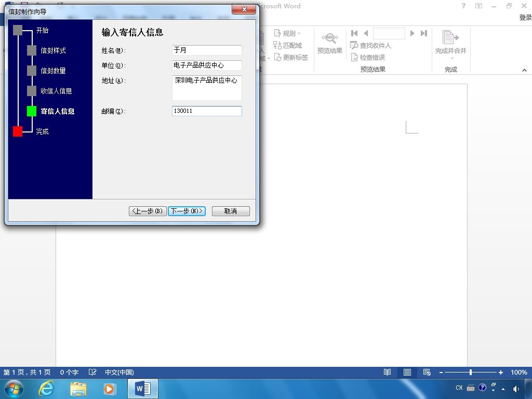532x399 pixels.
Task: Click the record number box
Action: 389,33
